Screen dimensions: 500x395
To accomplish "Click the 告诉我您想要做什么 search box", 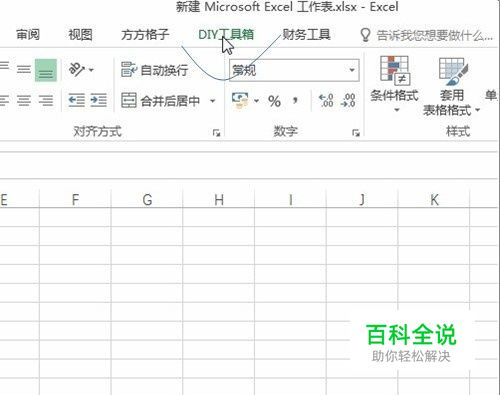I will point(434,35).
